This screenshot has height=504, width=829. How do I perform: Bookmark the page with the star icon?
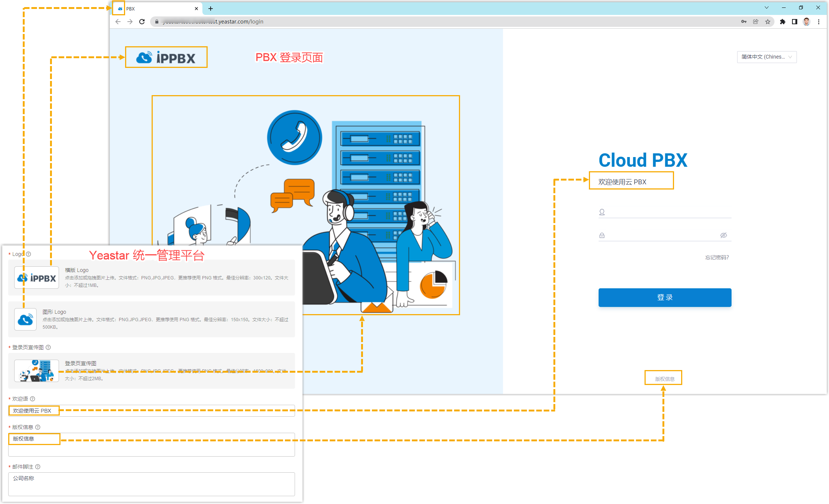pyautogui.click(x=768, y=22)
